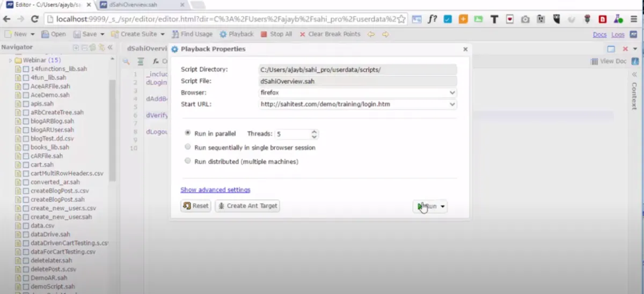Image resolution: width=644 pixels, height=294 pixels.
Task: Click the magnifier search icon in editor toolbar
Action: tap(126, 61)
